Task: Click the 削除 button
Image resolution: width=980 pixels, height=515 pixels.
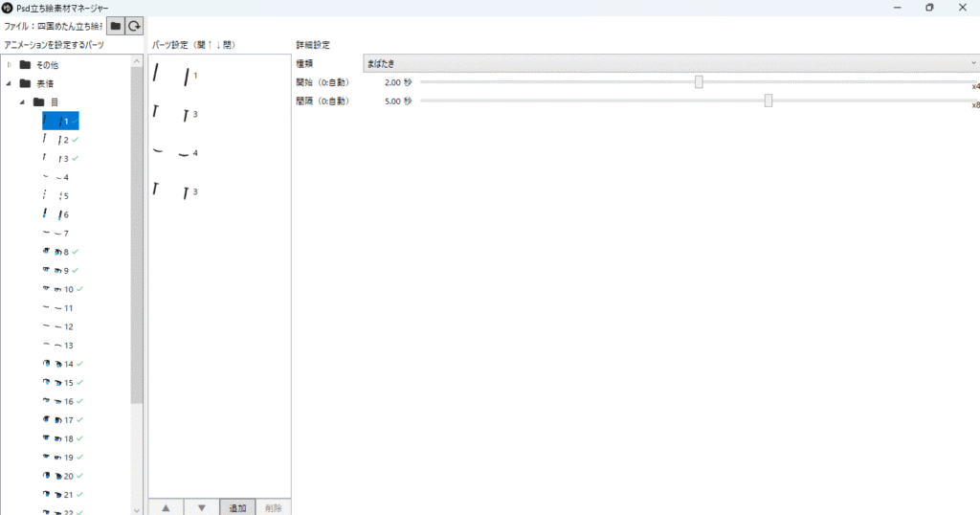Action: pyautogui.click(x=272, y=507)
